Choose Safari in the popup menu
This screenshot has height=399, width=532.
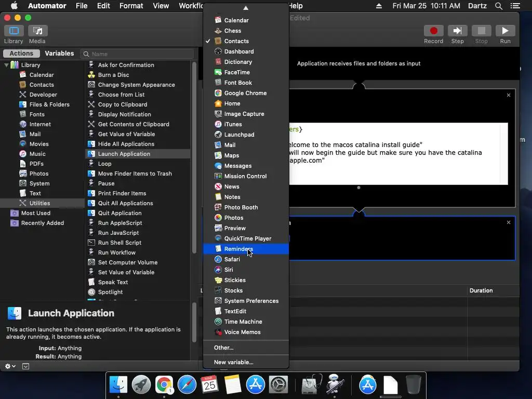tap(246, 259)
